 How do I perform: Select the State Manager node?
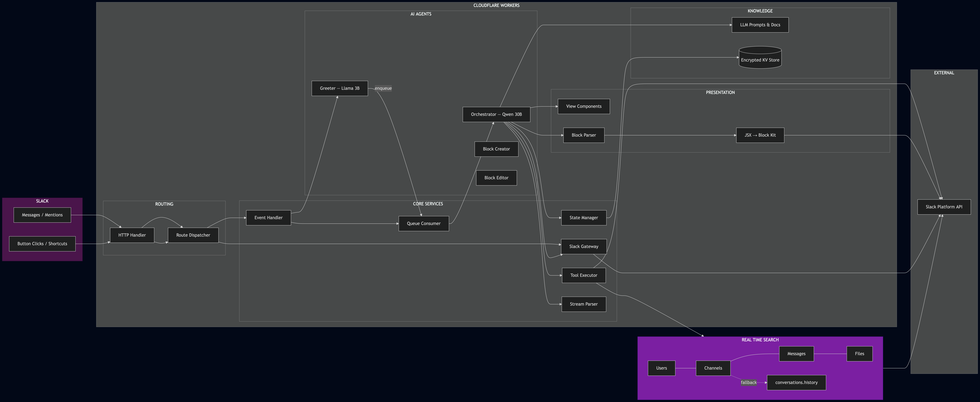(584, 218)
